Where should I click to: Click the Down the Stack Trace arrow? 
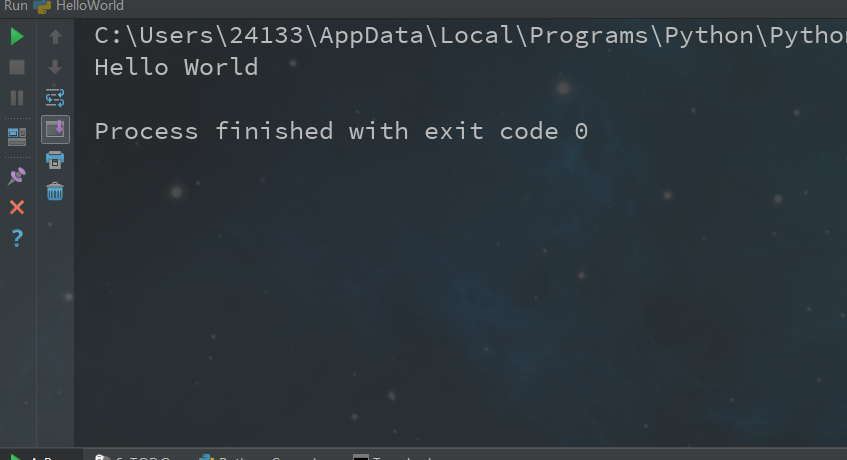coord(55,67)
